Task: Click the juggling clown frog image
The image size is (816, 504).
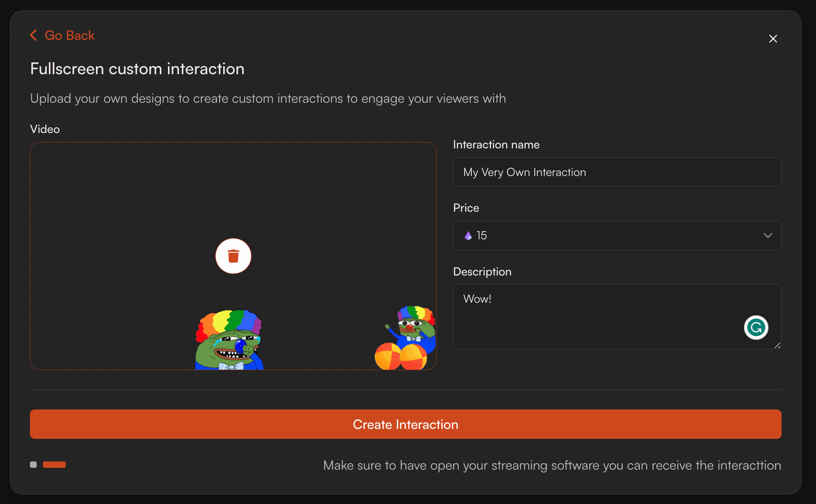Action: pos(406,339)
